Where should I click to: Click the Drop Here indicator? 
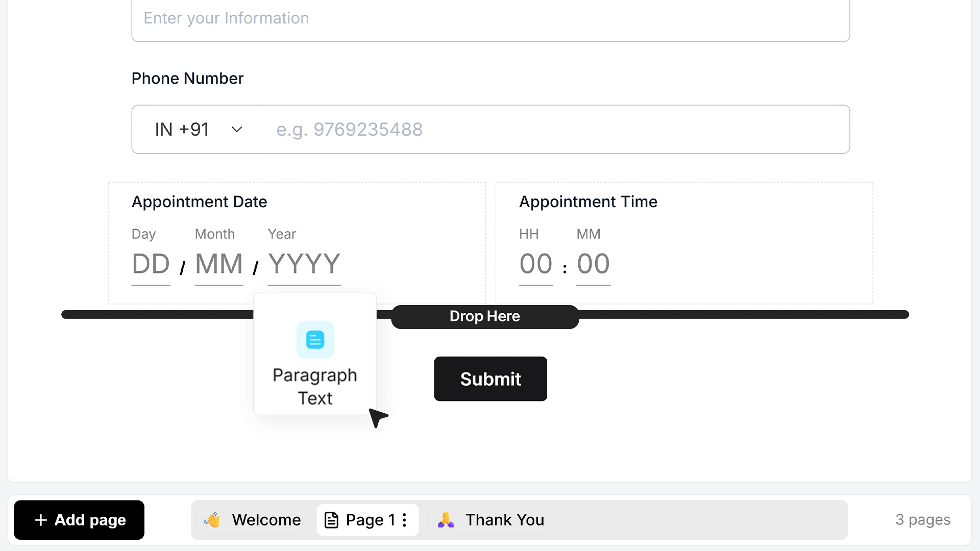(x=485, y=316)
